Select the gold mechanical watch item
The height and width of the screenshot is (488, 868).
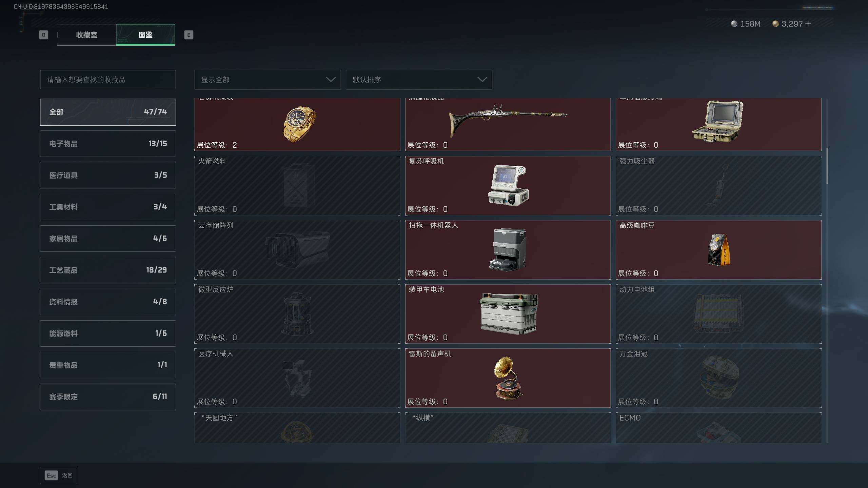point(297,124)
